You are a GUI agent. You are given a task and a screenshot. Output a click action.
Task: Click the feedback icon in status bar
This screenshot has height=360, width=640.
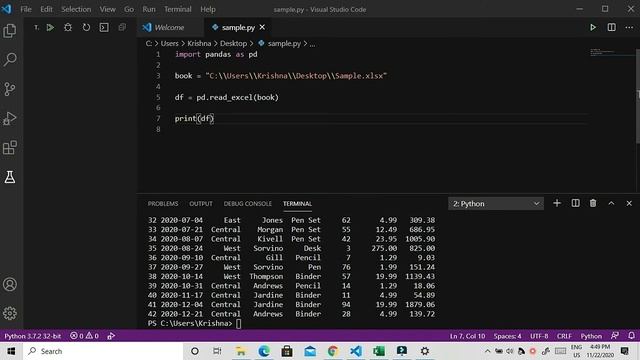click(x=615, y=336)
